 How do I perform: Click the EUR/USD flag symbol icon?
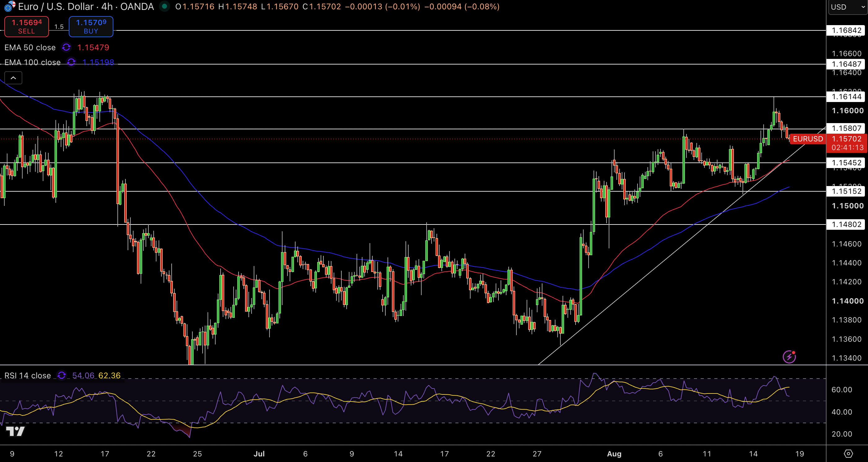(x=10, y=6)
